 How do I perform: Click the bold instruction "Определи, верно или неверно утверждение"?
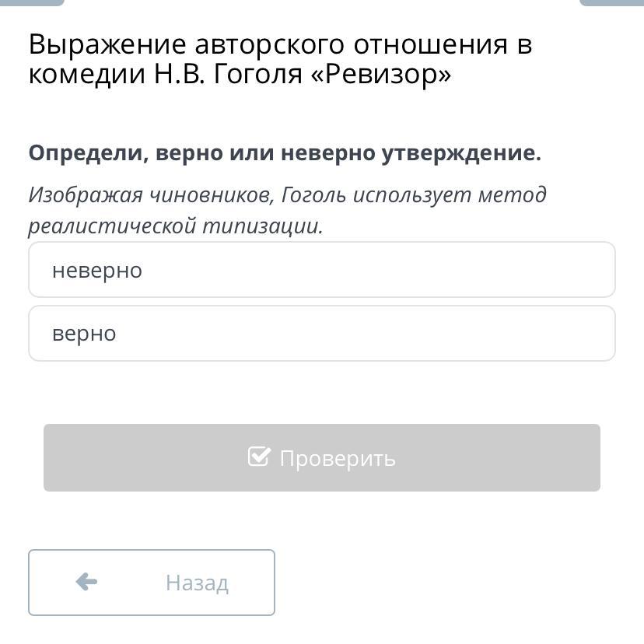click(x=285, y=153)
